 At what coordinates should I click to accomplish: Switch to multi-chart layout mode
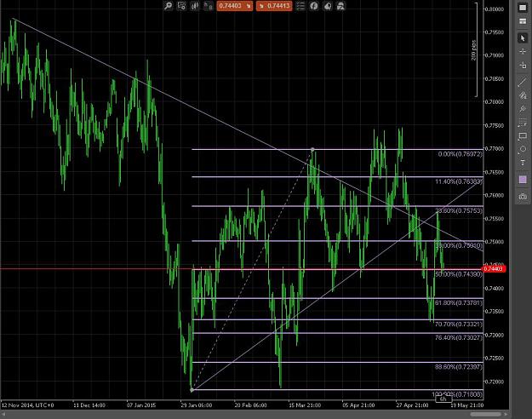(523, 21)
